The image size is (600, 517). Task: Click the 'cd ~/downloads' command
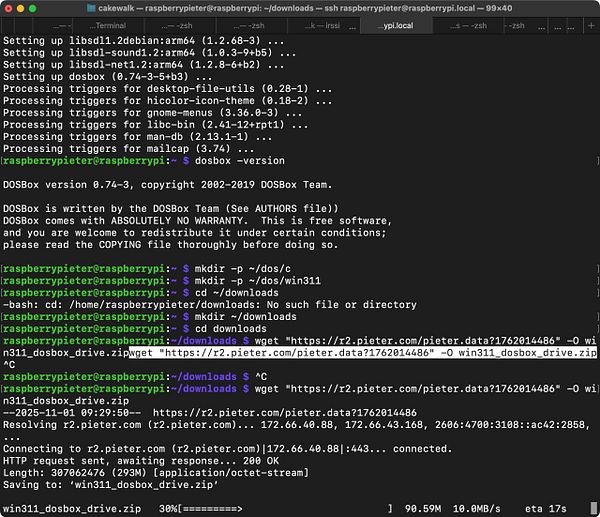click(236, 293)
